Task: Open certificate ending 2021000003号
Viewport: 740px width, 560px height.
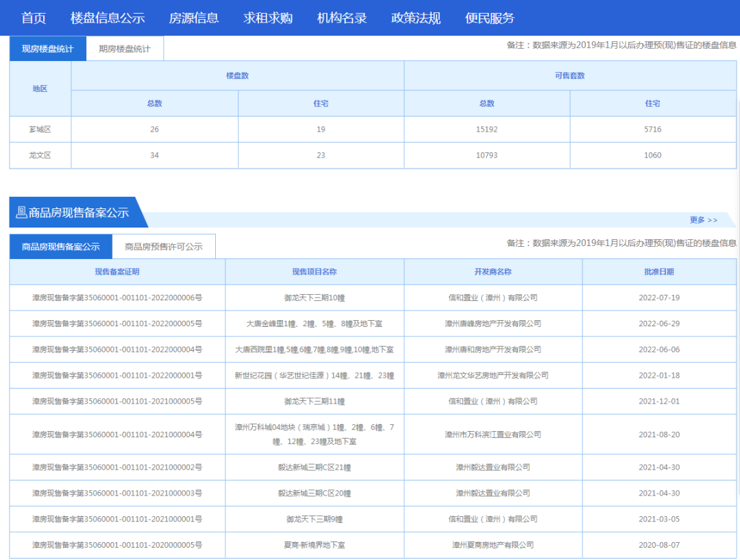Action: coord(117,494)
